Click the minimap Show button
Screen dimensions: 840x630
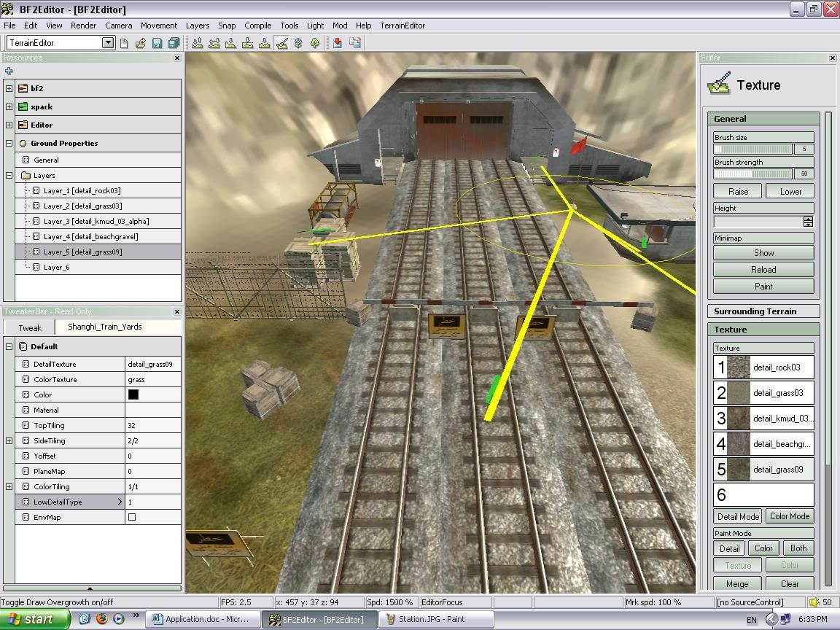[763, 253]
